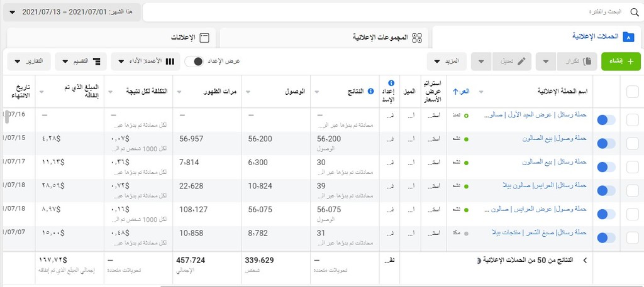
Task: Click the search magnifier icon
Action: (635, 12)
